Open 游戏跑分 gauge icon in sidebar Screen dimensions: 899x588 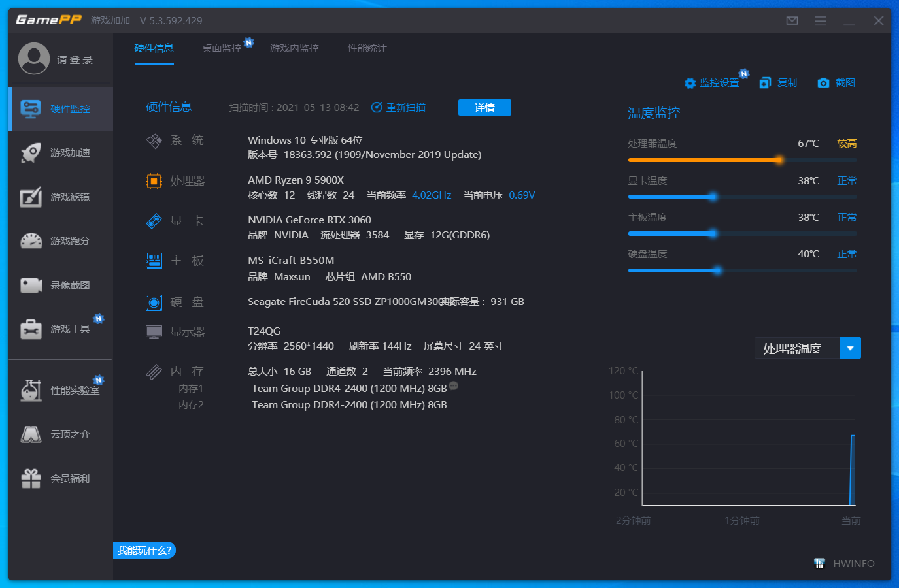(x=31, y=241)
